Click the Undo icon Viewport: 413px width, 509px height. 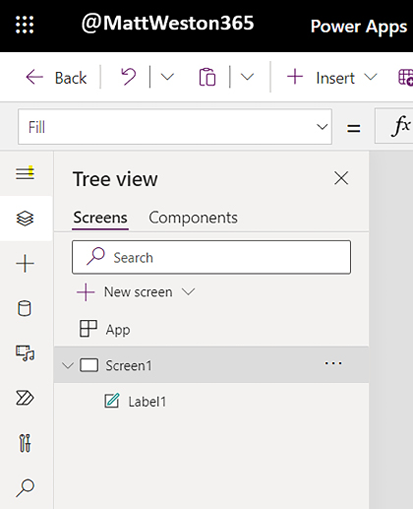tap(129, 77)
